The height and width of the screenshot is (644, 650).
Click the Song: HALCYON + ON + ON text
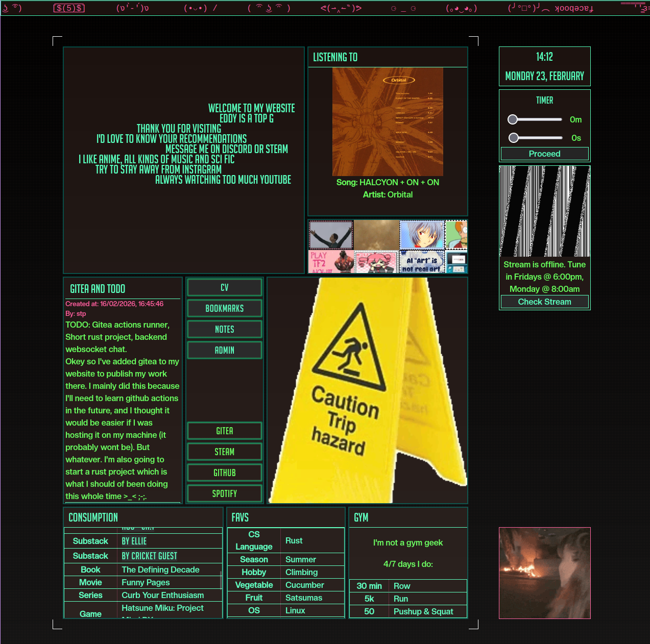tap(388, 182)
